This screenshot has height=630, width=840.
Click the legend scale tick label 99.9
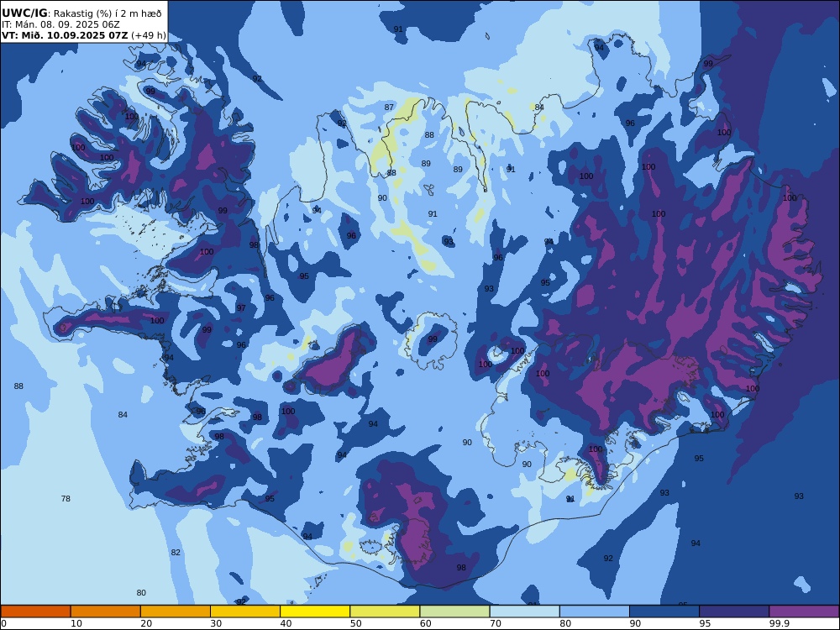(x=779, y=623)
